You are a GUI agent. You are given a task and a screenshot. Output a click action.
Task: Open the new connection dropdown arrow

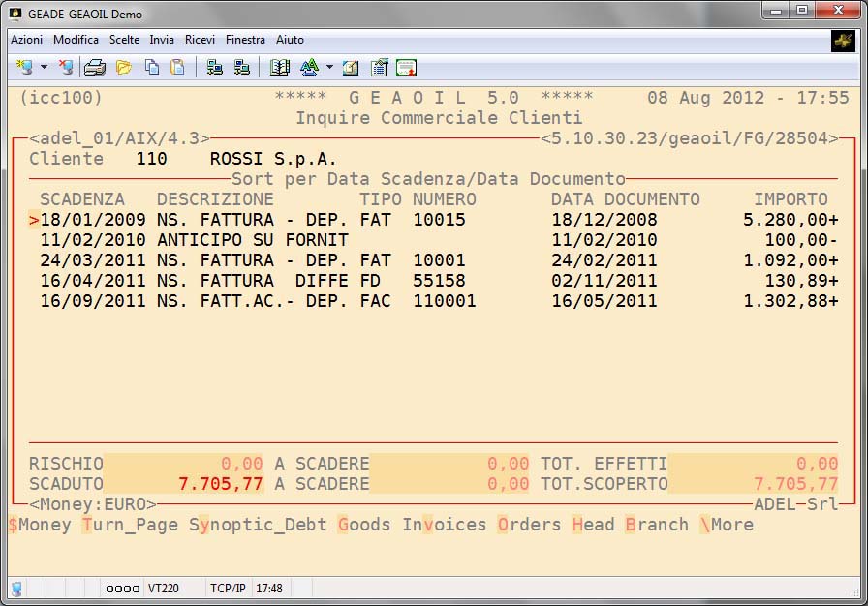[44, 68]
